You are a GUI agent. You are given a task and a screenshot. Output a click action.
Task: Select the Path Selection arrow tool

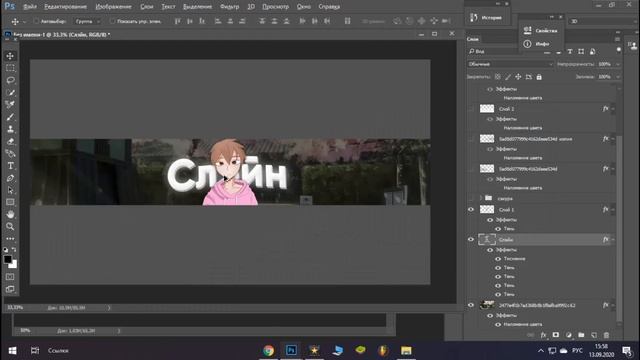pos(10,190)
